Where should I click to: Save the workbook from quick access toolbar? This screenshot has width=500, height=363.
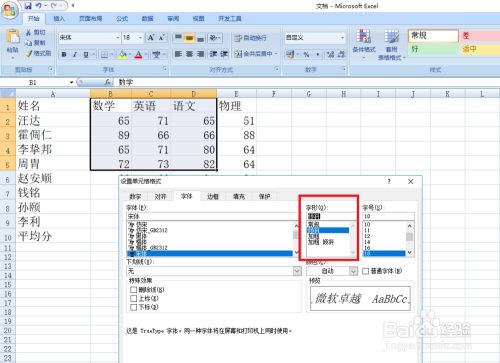click(x=28, y=6)
